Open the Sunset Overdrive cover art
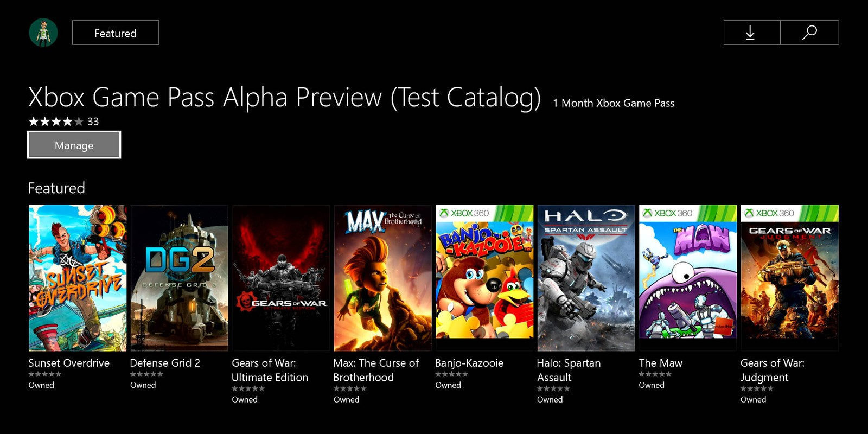868x434 pixels. [77, 278]
